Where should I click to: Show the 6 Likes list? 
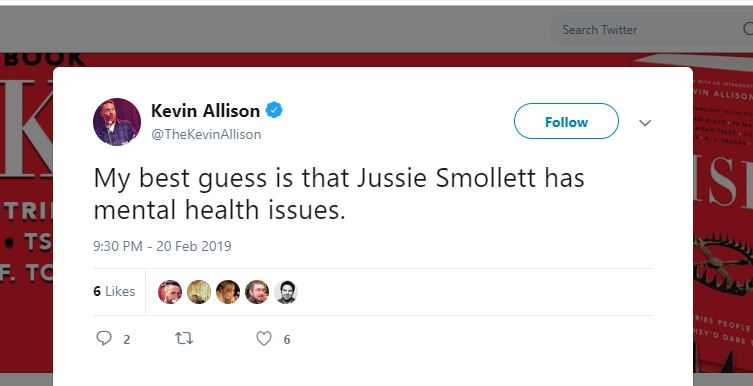[x=114, y=291]
